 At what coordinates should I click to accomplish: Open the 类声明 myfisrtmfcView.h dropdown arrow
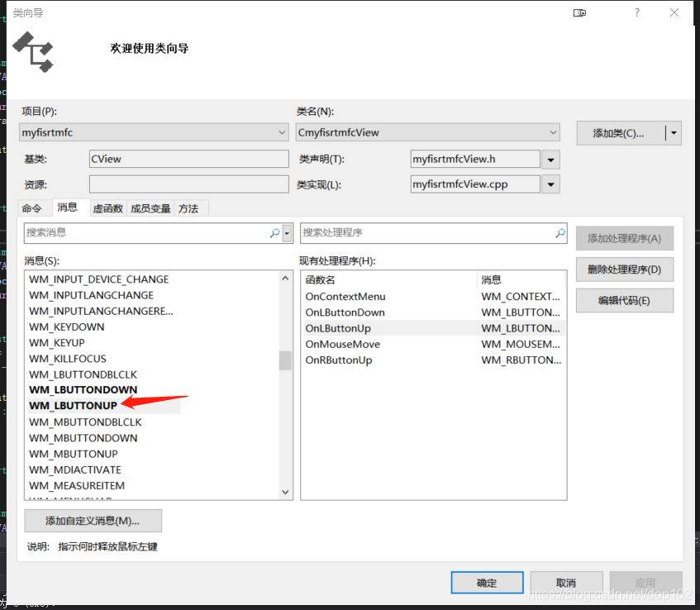(x=551, y=160)
